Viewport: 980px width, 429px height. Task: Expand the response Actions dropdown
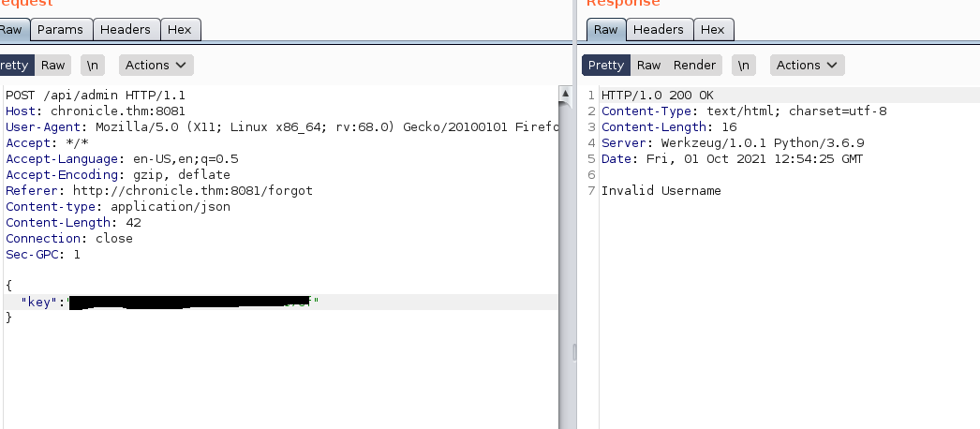tap(807, 66)
